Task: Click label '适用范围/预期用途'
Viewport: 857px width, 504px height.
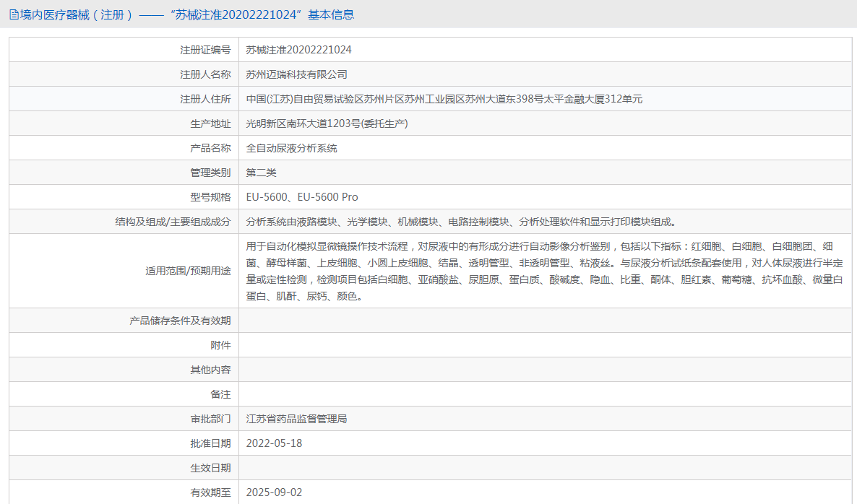Action: pos(188,271)
